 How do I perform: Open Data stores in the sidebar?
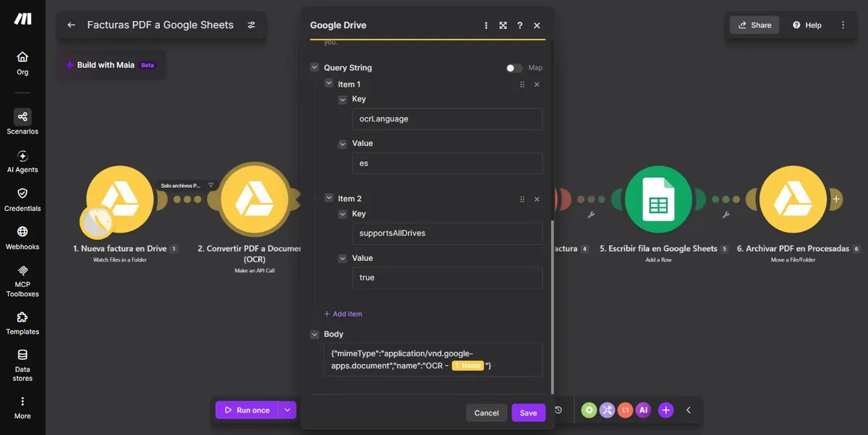click(x=22, y=366)
